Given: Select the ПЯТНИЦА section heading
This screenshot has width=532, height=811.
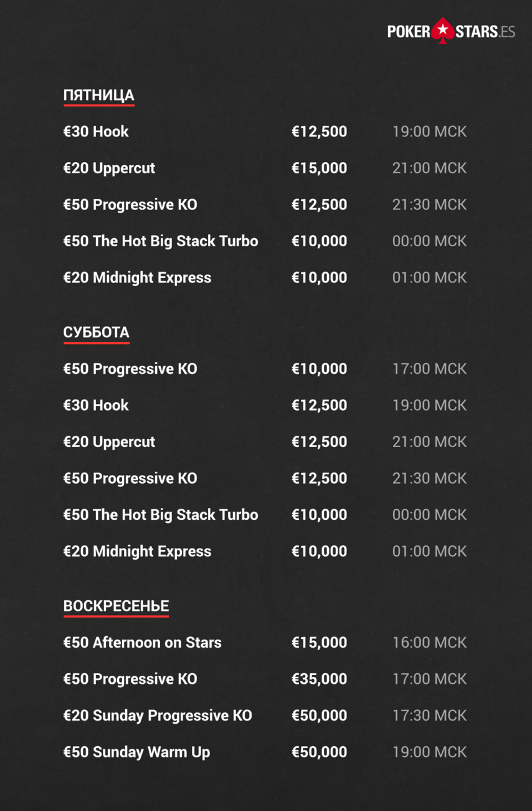Looking at the screenshot, I should pos(99,95).
